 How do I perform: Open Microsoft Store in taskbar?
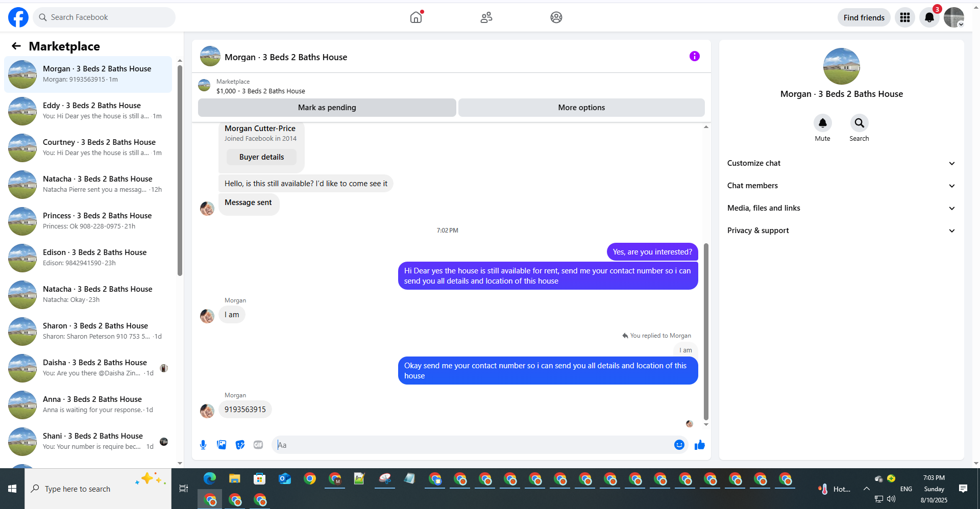point(260,478)
